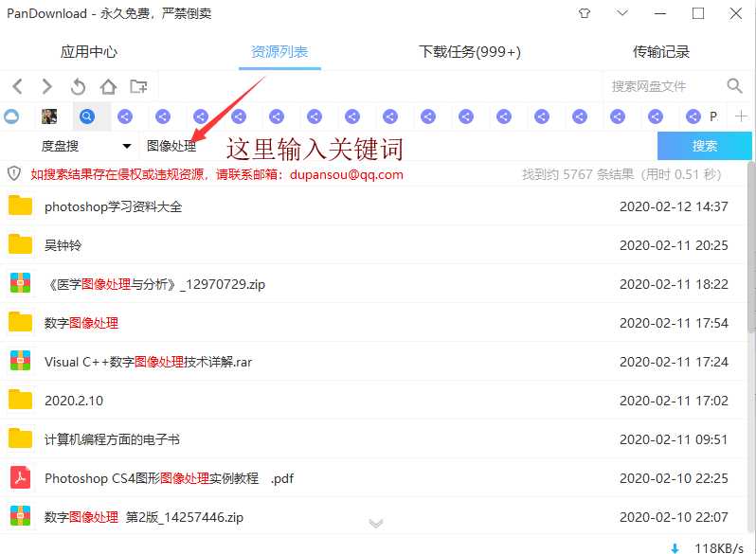Click date 2020-02-11 18:22
The image size is (756, 554).
pos(674,284)
